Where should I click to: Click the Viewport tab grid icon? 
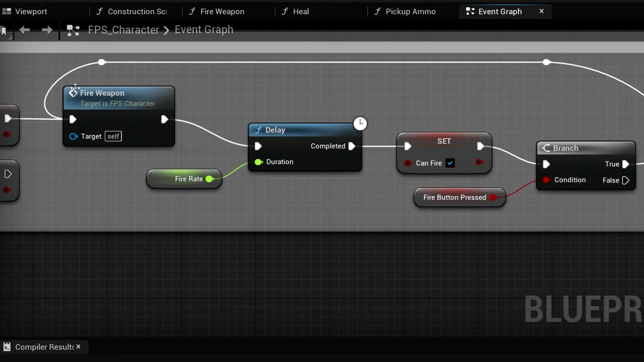click(7, 11)
